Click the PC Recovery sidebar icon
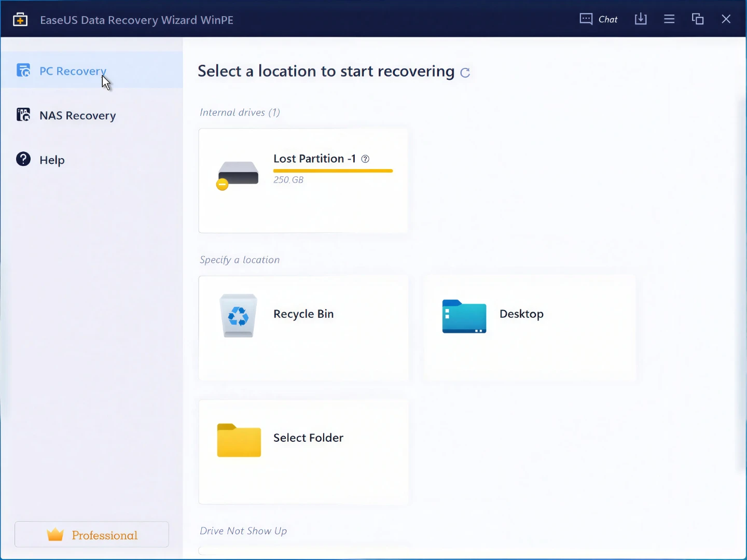This screenshot has width=747, height=560. click(23, 70)
